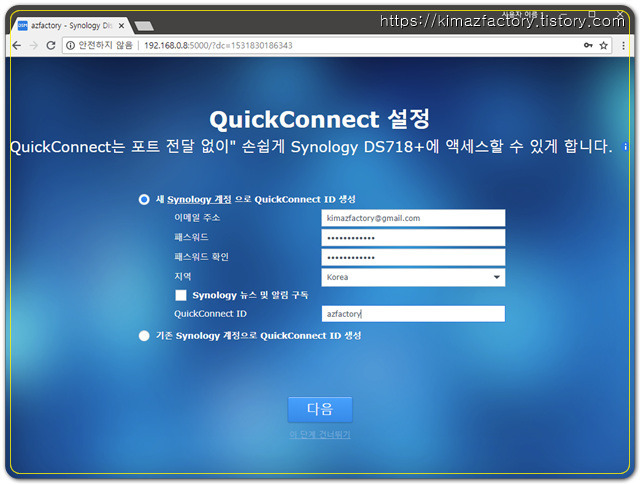This screenshot has width=640, height=484.
Task: Open a new browser tab
Action: point(144,26)
